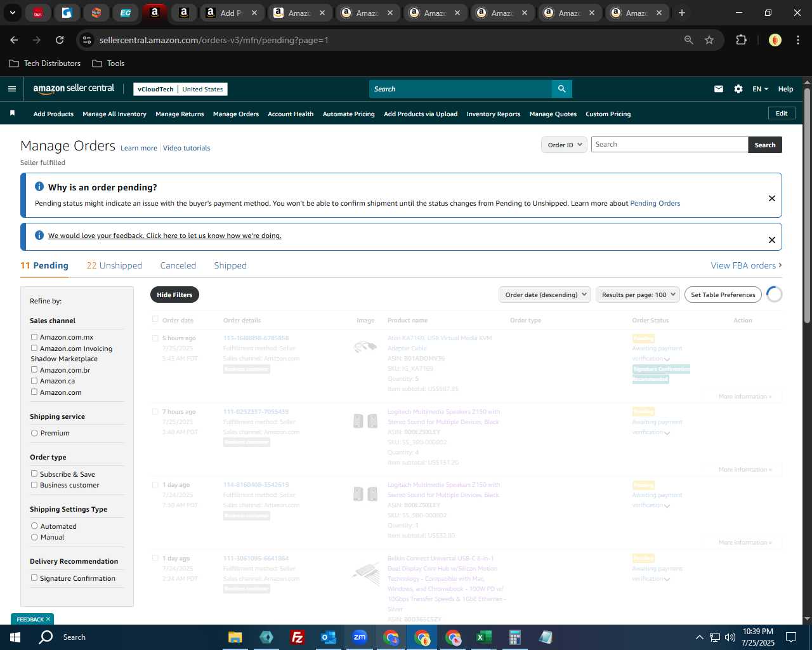
Task: Expand the first order's Awaiting payment verification
Action: 667,359
